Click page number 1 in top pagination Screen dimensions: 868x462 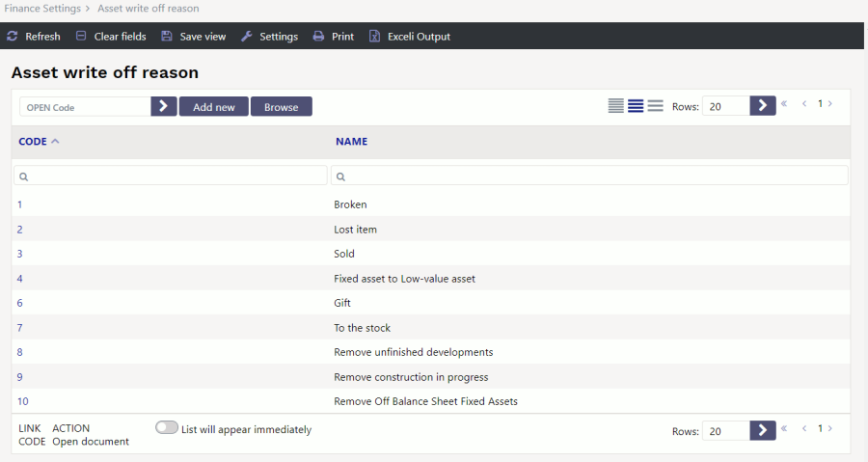pos(820,103)
